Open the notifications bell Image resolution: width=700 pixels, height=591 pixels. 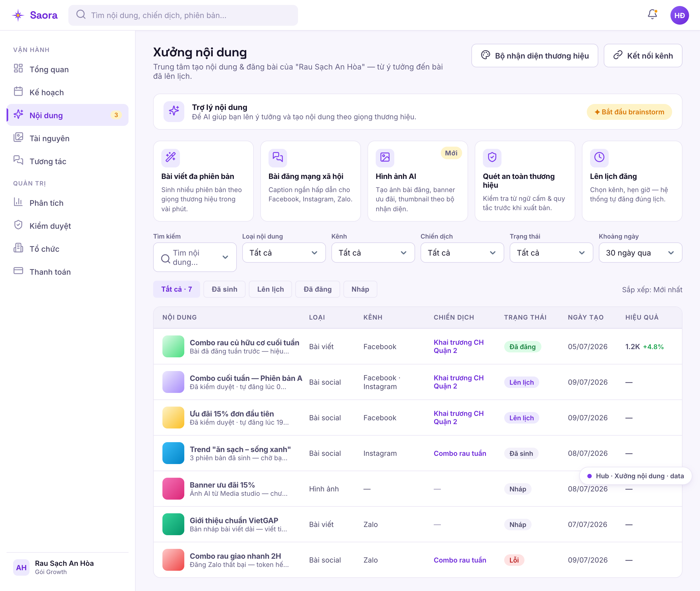pos(652,15)
